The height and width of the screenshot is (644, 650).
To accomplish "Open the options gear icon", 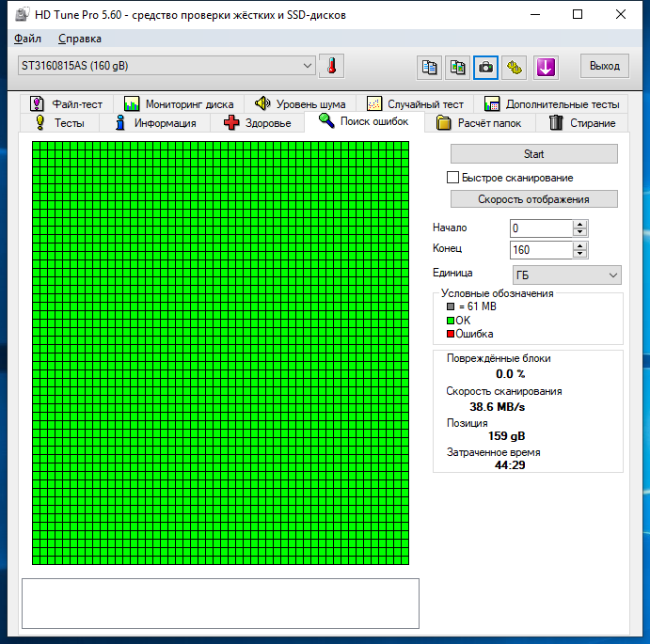I will (514, 67).
